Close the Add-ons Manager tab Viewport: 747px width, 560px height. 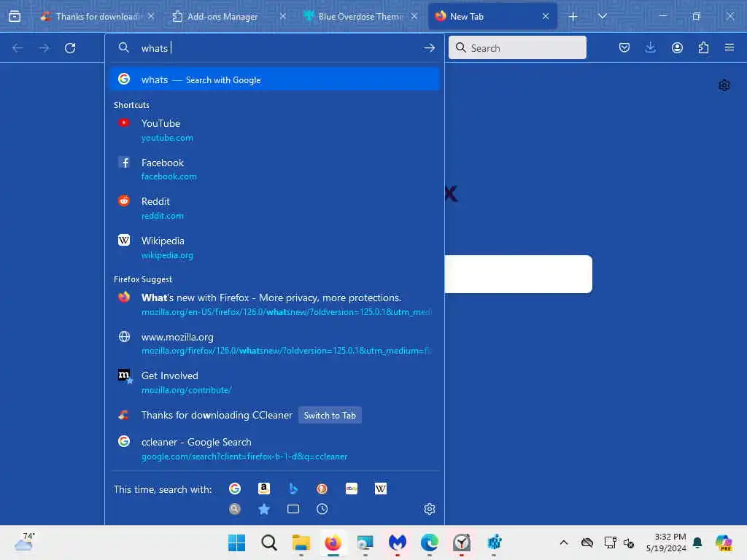click(x=283, y=17)
